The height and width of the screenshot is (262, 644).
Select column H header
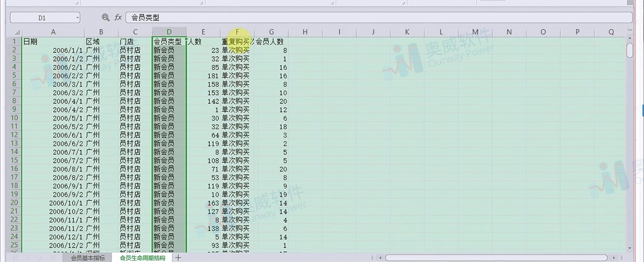pos(305,32)
